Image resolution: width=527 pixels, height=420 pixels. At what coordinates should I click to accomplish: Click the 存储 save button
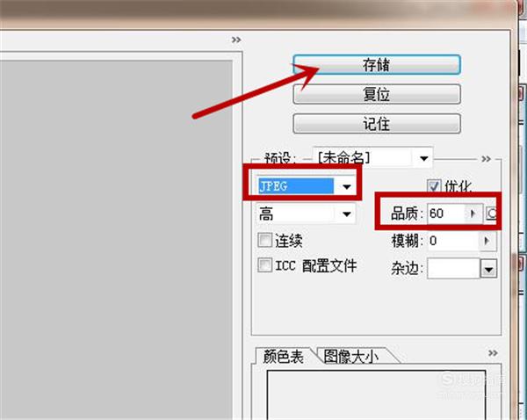(x=377, y=64)
